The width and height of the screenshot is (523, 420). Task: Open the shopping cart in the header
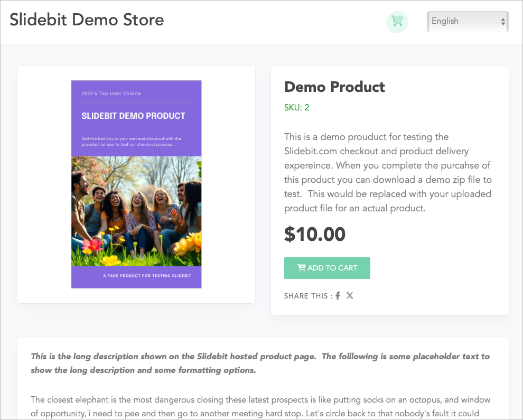pos(397,22)
